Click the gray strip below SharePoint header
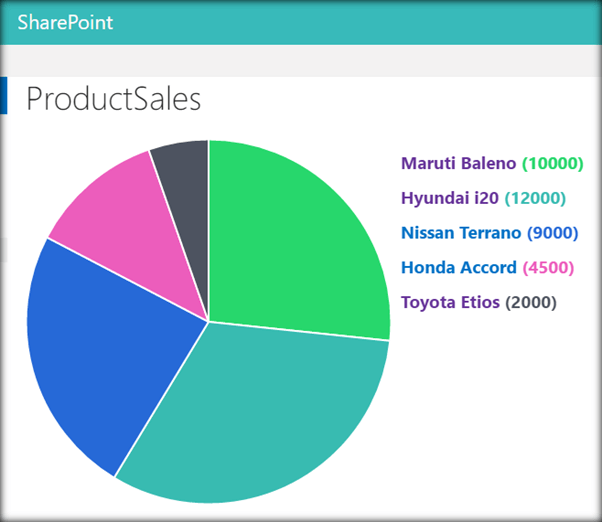602x522 pixels. 300,60
